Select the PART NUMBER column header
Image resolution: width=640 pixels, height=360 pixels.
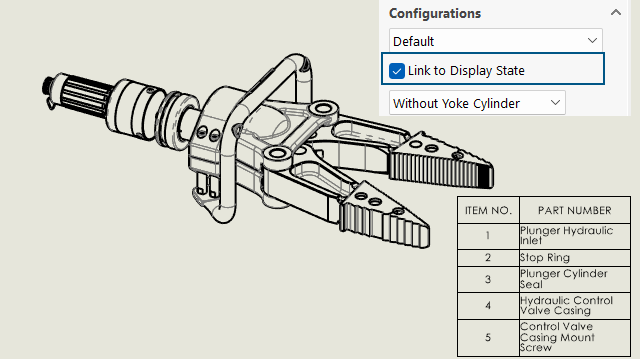point(575,210)
